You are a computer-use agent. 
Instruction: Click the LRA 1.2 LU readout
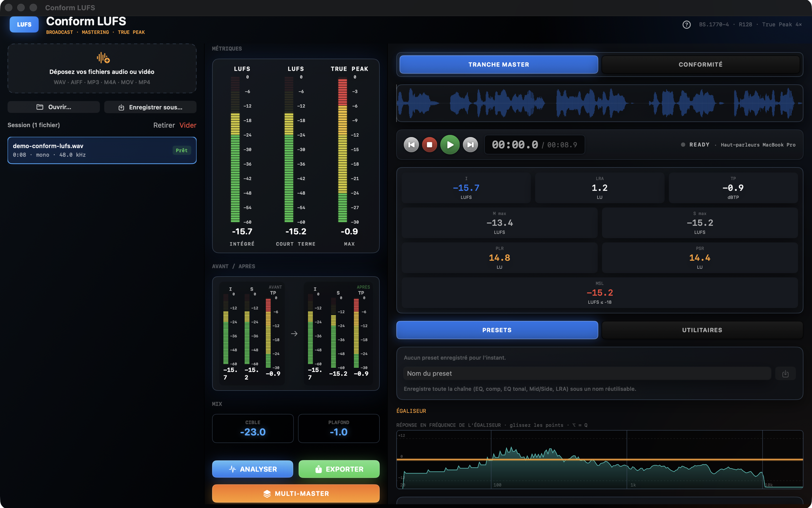pos(600,188)
